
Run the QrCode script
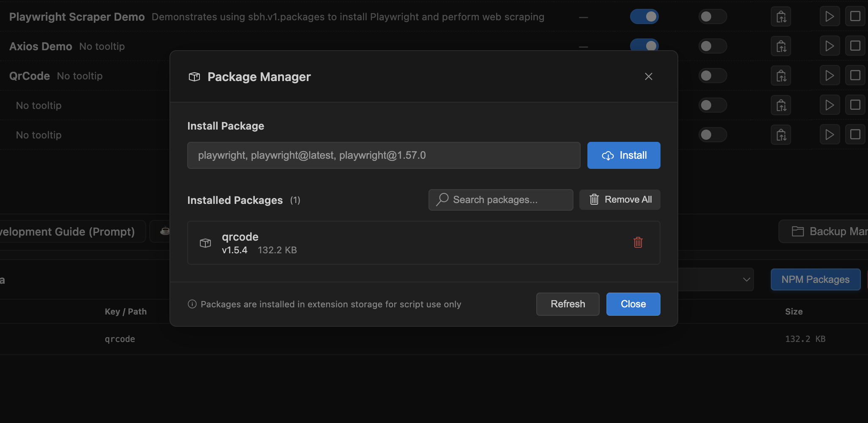click(830, 76)
